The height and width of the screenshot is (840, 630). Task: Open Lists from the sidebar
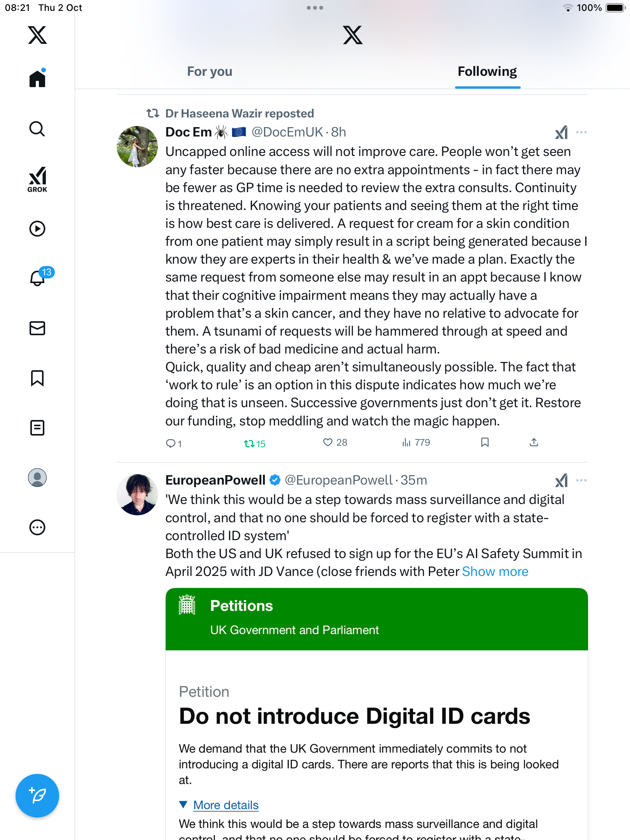(37, 428)
